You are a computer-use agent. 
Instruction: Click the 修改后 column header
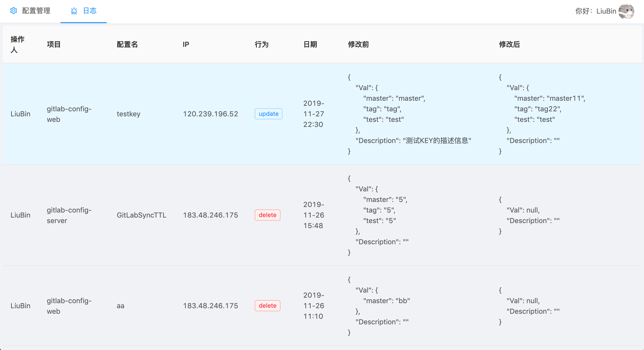[x=510, y=44]
